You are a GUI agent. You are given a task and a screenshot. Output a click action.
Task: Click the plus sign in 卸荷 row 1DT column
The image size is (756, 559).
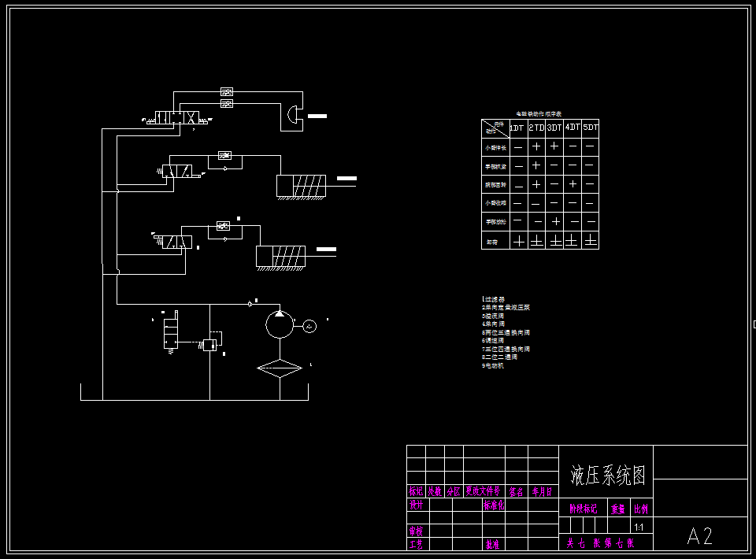[519, 241]
